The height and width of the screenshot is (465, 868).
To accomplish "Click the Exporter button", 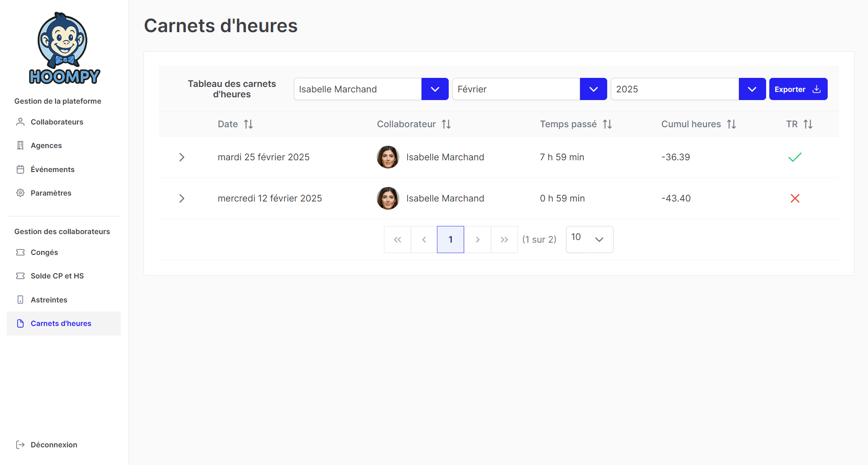I will pos(798,89).
